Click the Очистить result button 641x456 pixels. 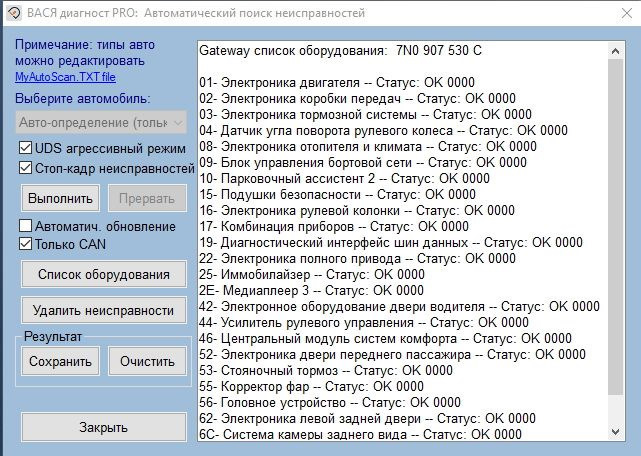(147, 361)
